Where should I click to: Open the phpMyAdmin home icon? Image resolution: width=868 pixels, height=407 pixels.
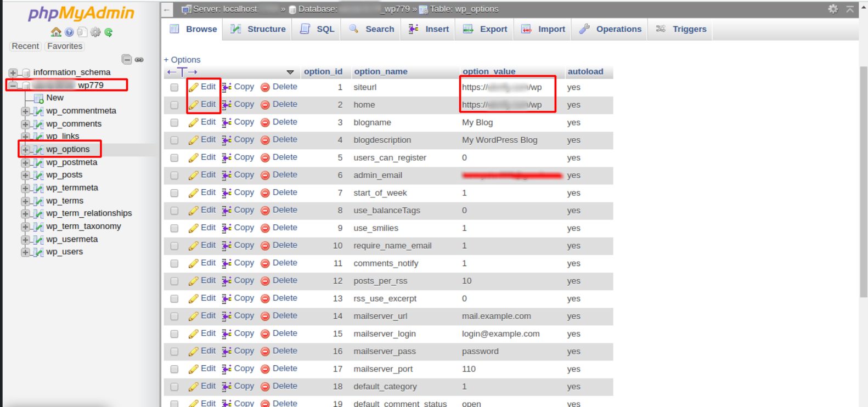[56, 32]
